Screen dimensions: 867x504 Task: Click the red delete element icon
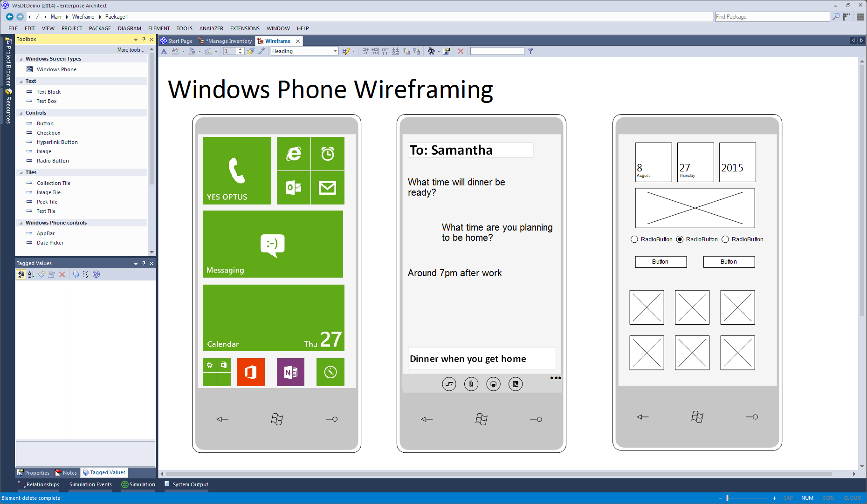tap(461, 51)
